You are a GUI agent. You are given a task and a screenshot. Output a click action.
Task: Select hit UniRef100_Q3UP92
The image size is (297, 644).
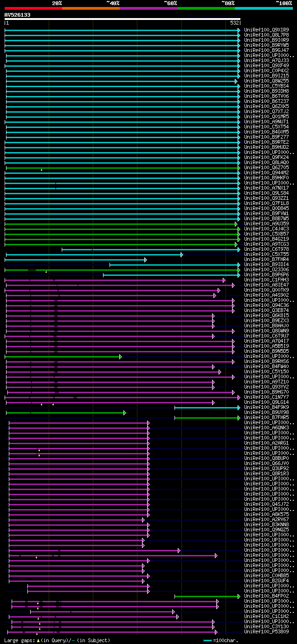(266, 468)
